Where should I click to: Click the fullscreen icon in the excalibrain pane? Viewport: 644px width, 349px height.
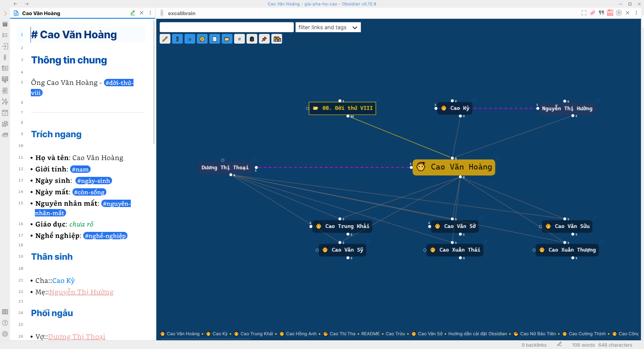coord(583,13)
